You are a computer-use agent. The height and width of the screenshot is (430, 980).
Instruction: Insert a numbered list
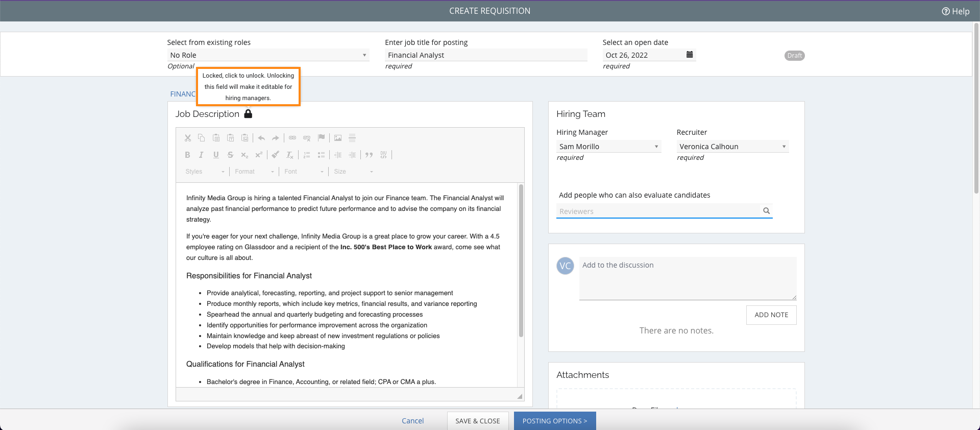tap(307, 155)
